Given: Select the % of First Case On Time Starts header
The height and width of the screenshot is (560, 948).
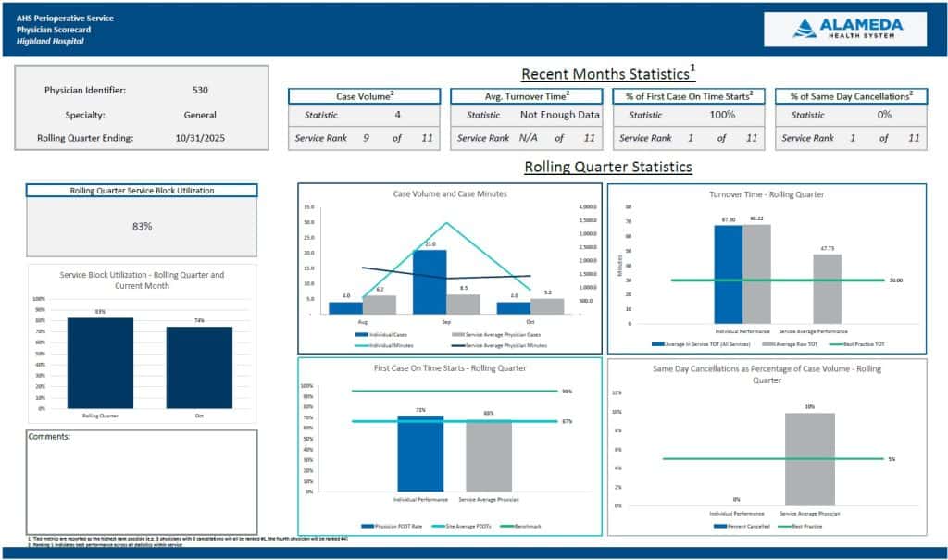Looking at the screenshot, I should pos(690,96).
